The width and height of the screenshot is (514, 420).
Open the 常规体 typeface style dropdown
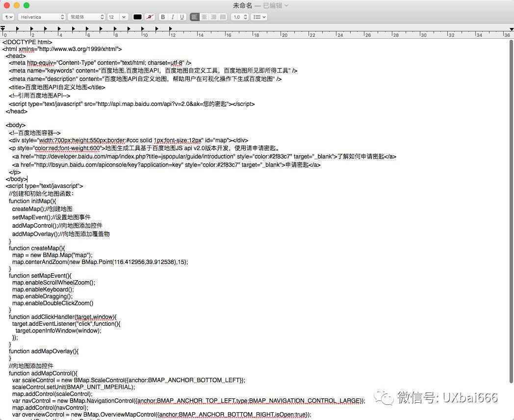pyautogui.click(x=86, y=17)
